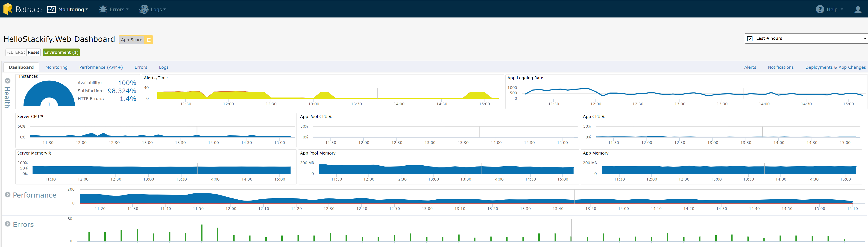Click the Instances gauge chart
The image size is (868, 247).
click(x=49, y=93)
